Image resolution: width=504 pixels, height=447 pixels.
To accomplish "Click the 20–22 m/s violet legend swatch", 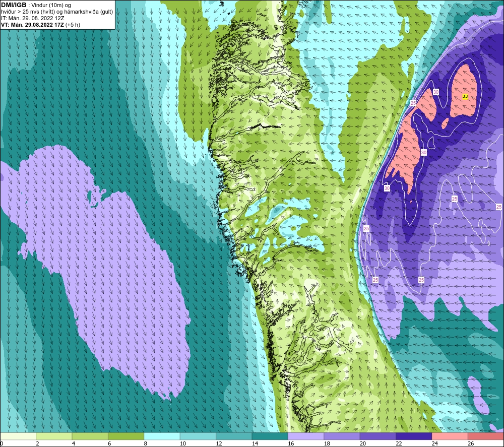I will click(378, 436).
